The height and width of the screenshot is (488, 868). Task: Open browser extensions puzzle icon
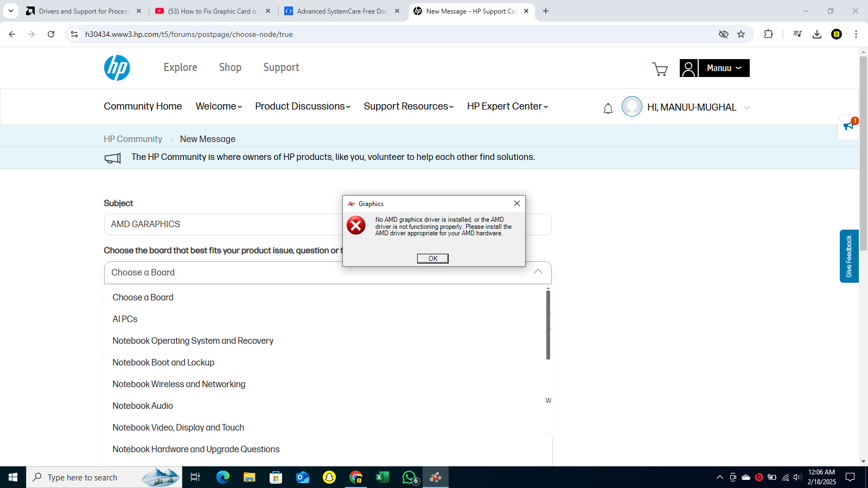(x=768, y=34)
